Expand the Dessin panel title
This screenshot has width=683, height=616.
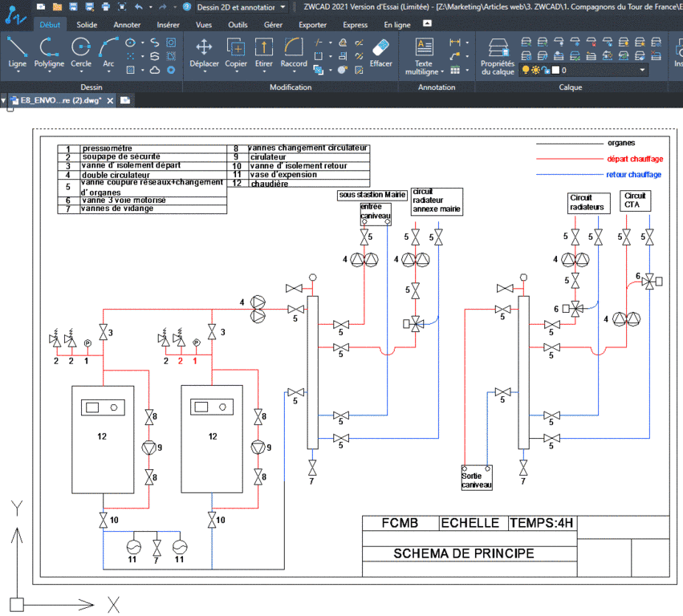[91, 87]
